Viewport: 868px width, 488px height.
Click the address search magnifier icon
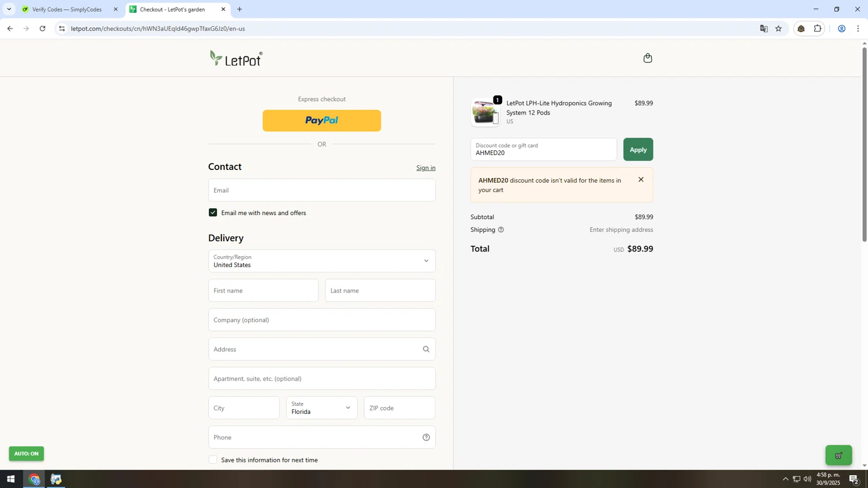click(426, 349)
